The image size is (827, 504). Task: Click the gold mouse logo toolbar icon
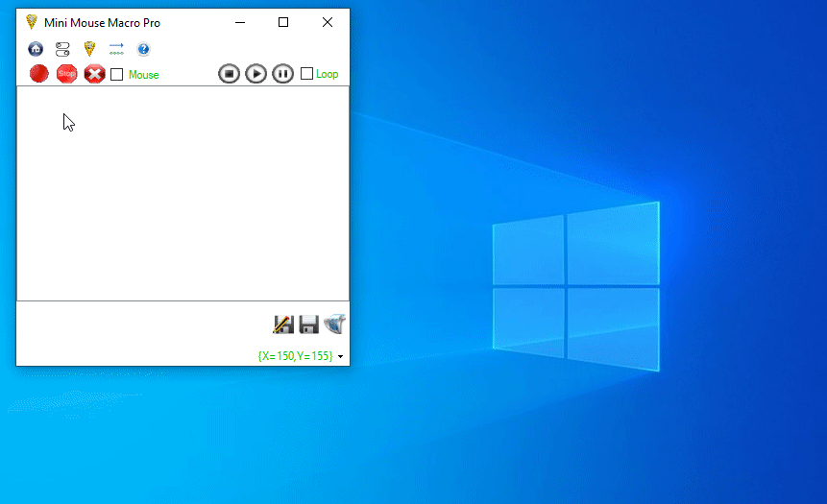click(89, 49)
